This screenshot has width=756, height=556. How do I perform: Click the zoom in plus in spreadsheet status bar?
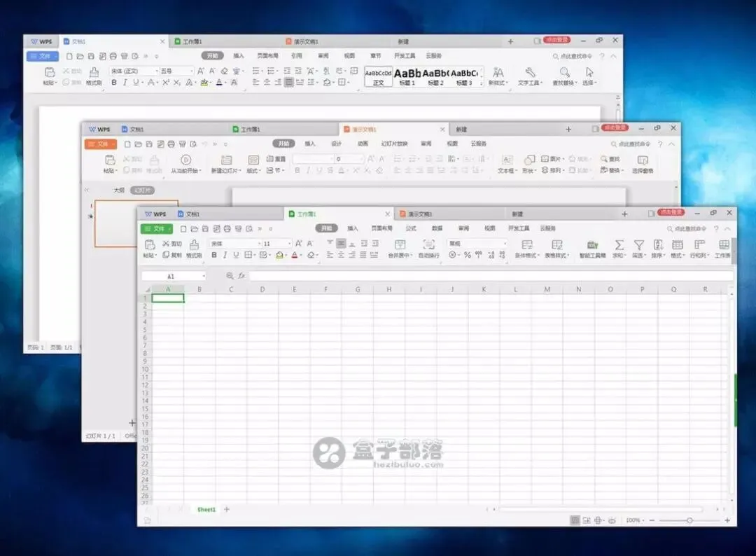pos(727,520)
